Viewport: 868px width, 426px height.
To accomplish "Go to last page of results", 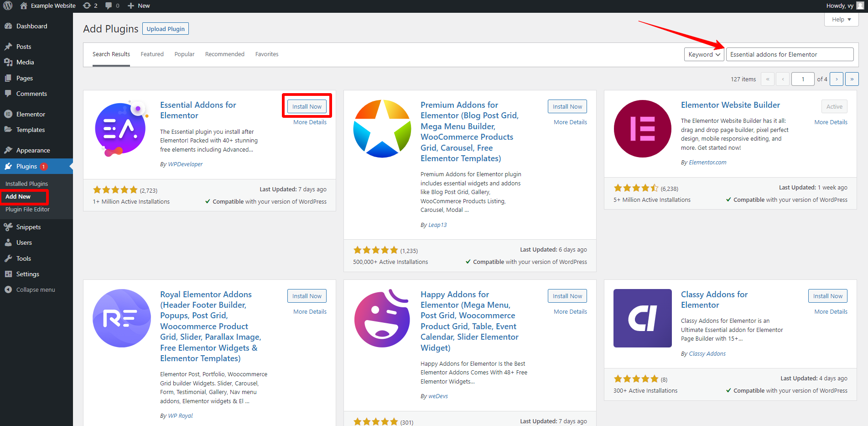I will (x=852, y=79).
